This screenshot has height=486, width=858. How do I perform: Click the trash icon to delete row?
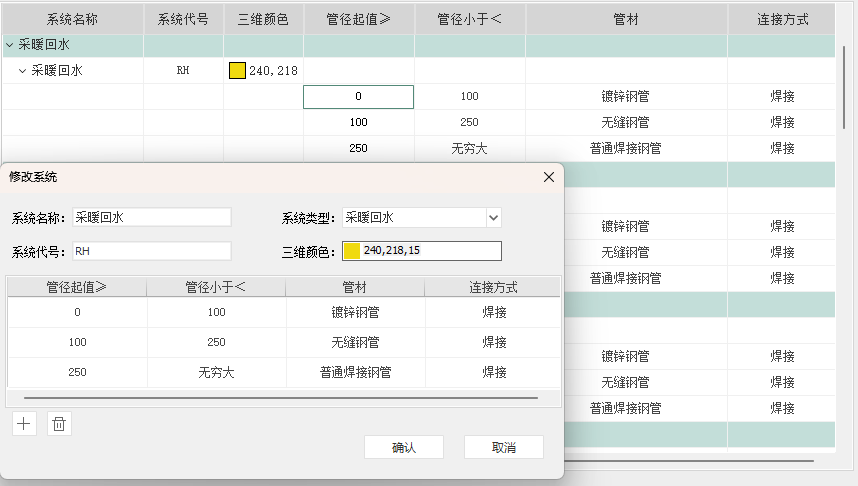click(x=59, y=424)
